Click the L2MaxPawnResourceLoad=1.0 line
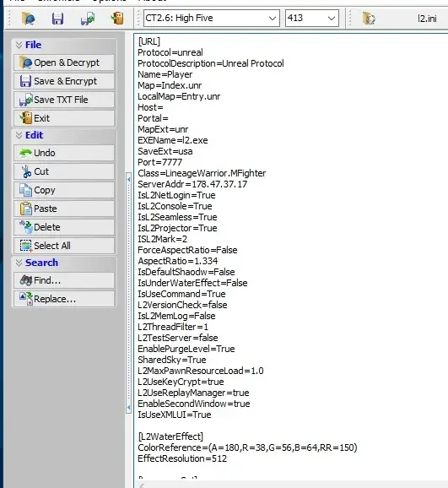This screenshot has width=448, height=488. coord(201,371)
